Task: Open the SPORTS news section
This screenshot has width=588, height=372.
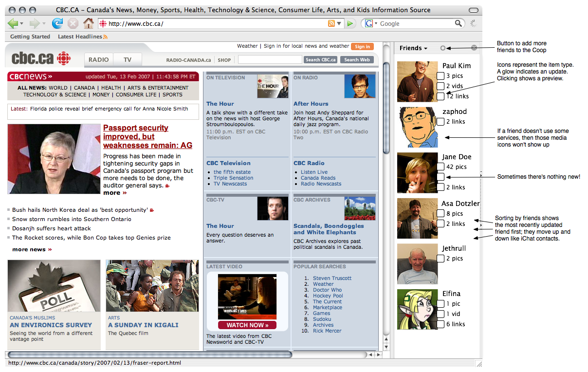Action: coord(172,95)
